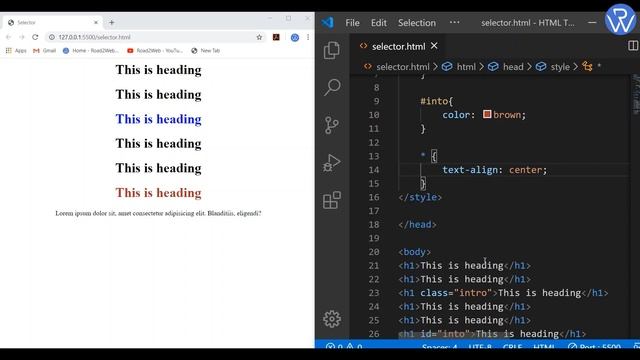Click the html breadcrumb segment

point(466,67)
